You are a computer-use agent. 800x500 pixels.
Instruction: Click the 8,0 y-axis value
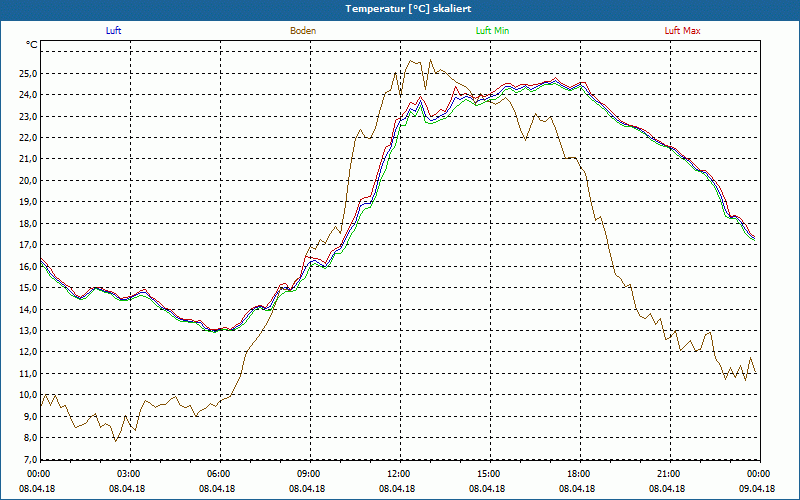[31, 438]
